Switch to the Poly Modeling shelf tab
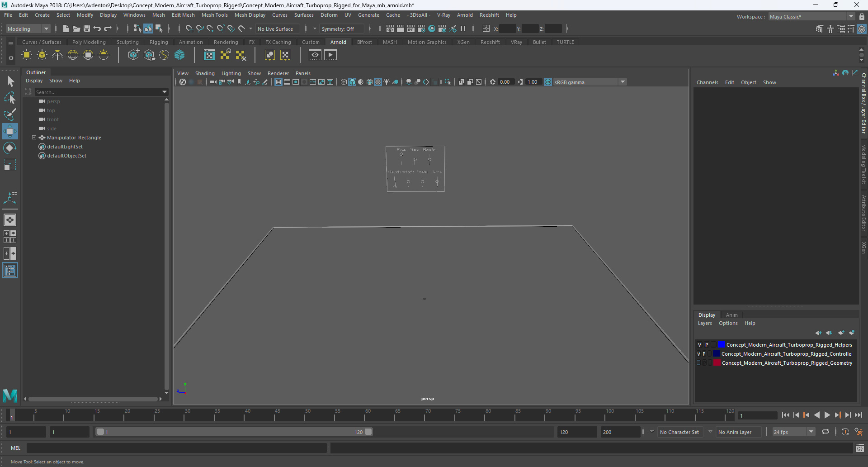The width and height of the screenshot is (868, 467). point(89,42)
